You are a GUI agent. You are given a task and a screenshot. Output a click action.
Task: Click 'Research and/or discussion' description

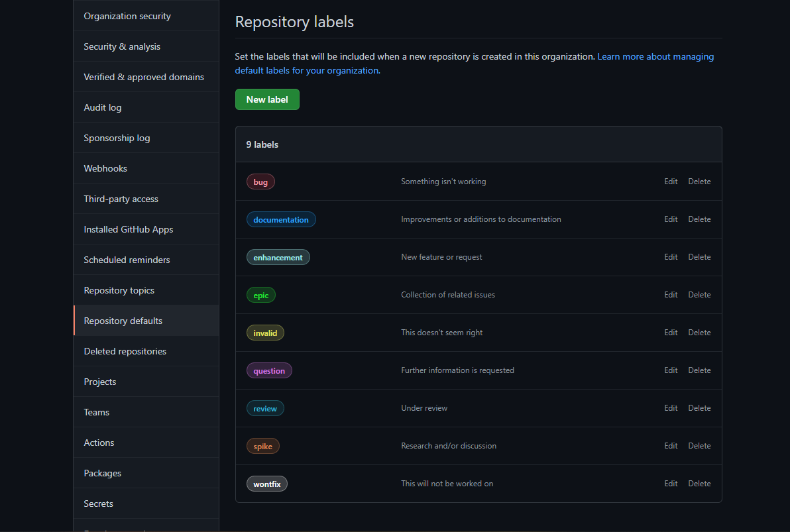click(x=449, y=446)
